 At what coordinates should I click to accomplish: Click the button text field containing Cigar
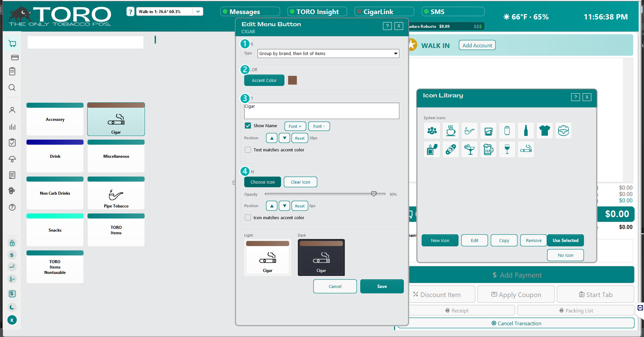(x=322, y=110)
